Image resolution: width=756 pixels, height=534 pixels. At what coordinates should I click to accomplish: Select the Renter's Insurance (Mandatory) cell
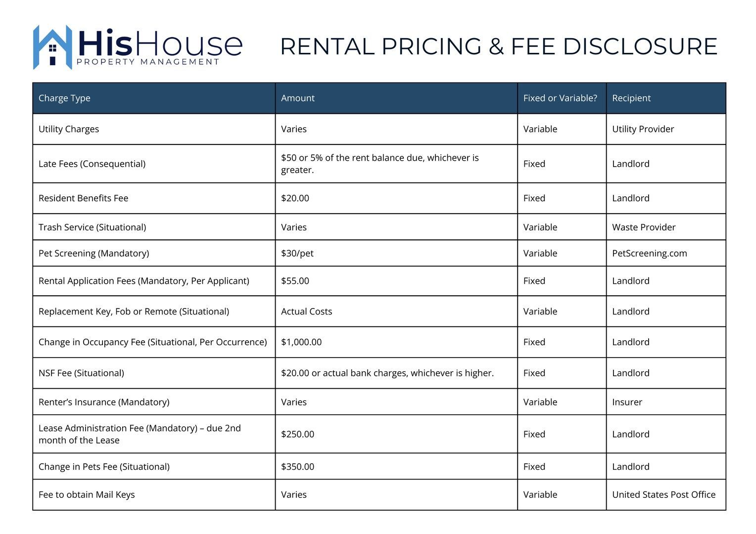(104, 402)
